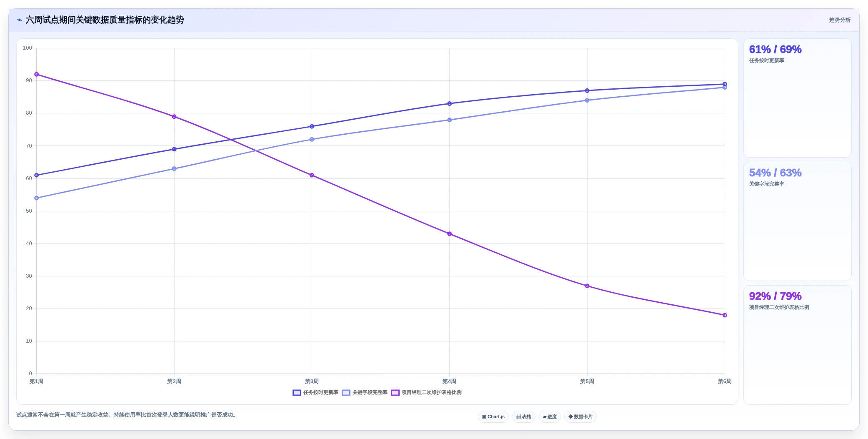Viewport: 868px width, 439px height.
Task: Click the purple legend color box
Action: 395,393
